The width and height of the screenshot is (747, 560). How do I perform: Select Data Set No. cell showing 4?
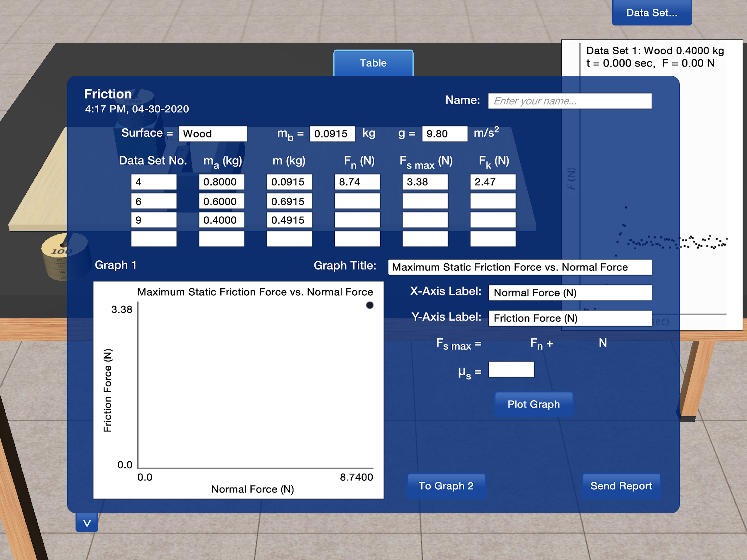tap(154, 182)
